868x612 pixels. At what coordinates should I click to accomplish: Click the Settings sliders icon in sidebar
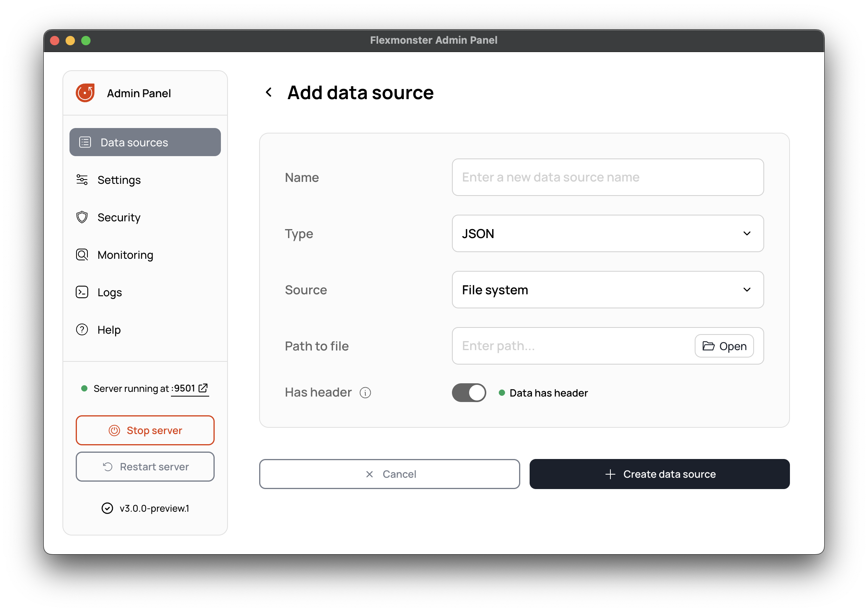click(x=82, y=180)
